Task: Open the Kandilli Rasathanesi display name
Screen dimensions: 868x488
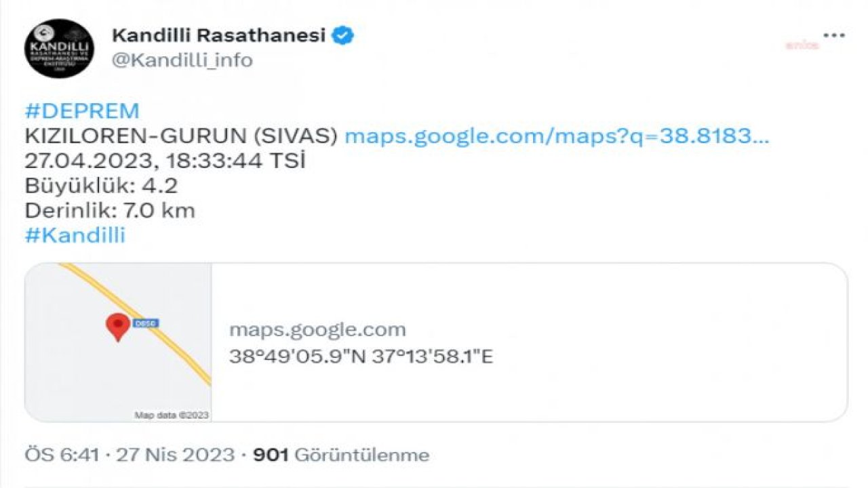Action: 219,35
